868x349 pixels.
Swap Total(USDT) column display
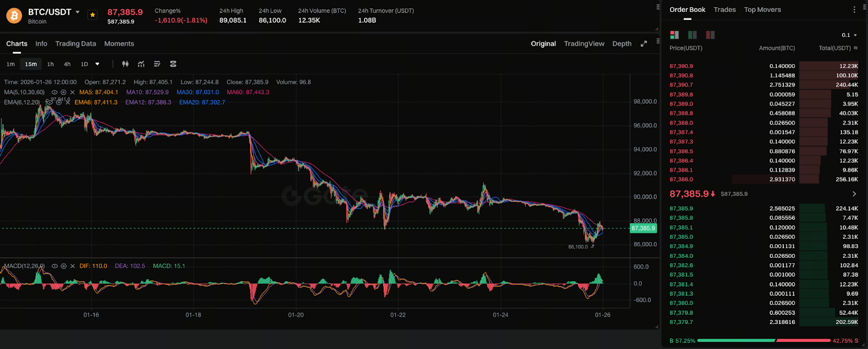coord(856,48)
